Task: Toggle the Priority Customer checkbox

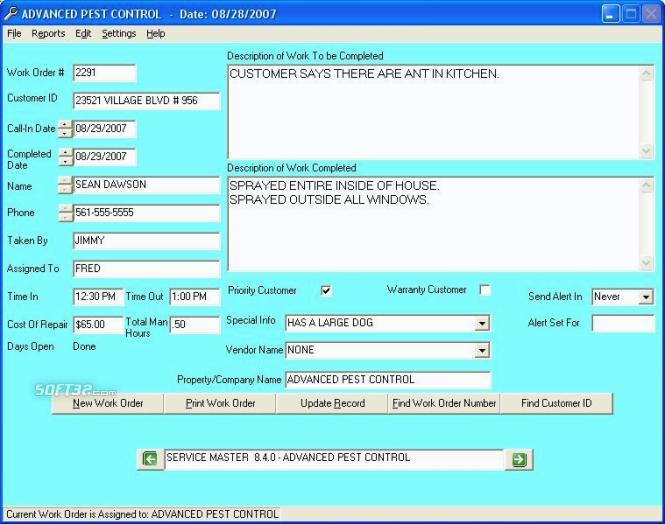Action: (326, 291)
